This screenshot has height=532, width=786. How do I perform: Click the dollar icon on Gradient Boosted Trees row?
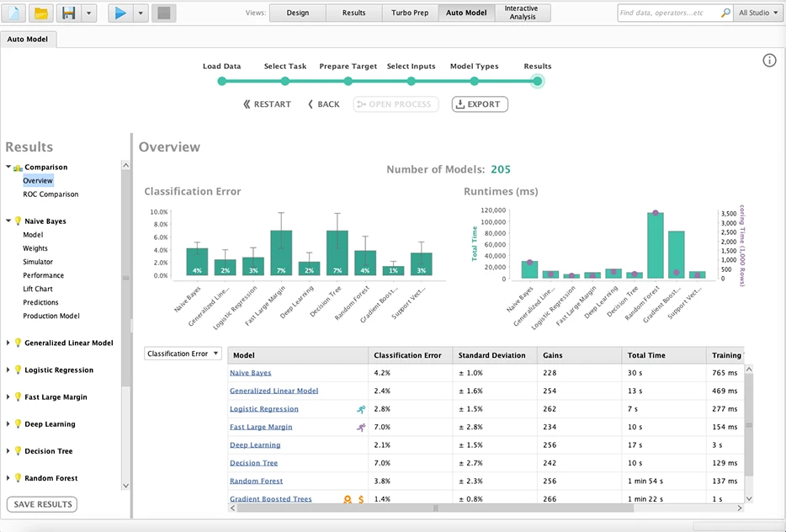[x=361, y=499]
